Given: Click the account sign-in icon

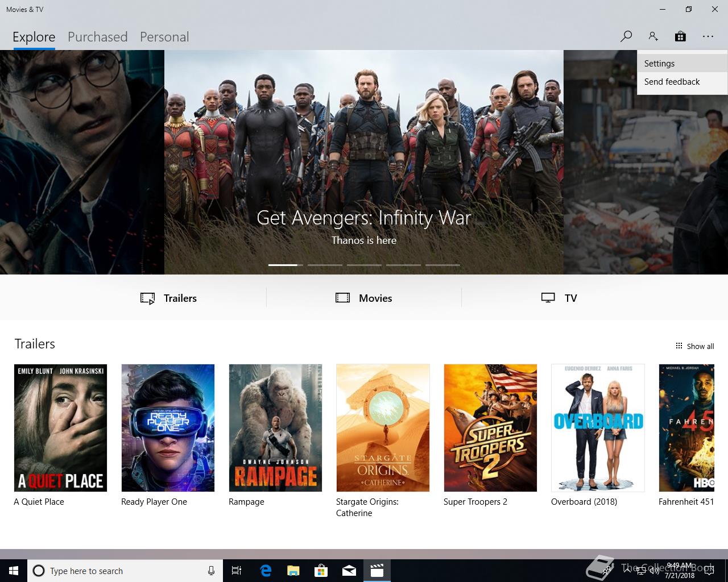Looking at the screenshot, I should (653, 36).
